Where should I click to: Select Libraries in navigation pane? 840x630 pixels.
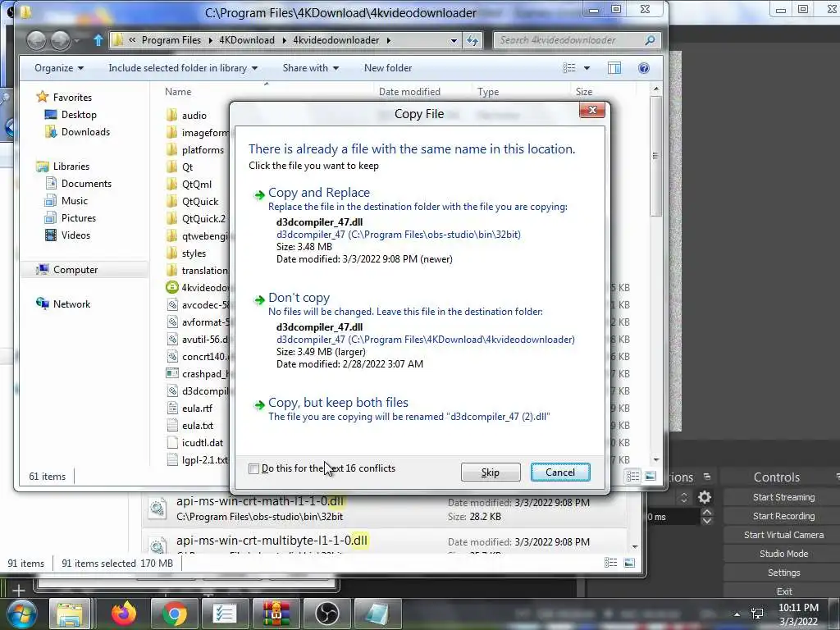point(71,167)
